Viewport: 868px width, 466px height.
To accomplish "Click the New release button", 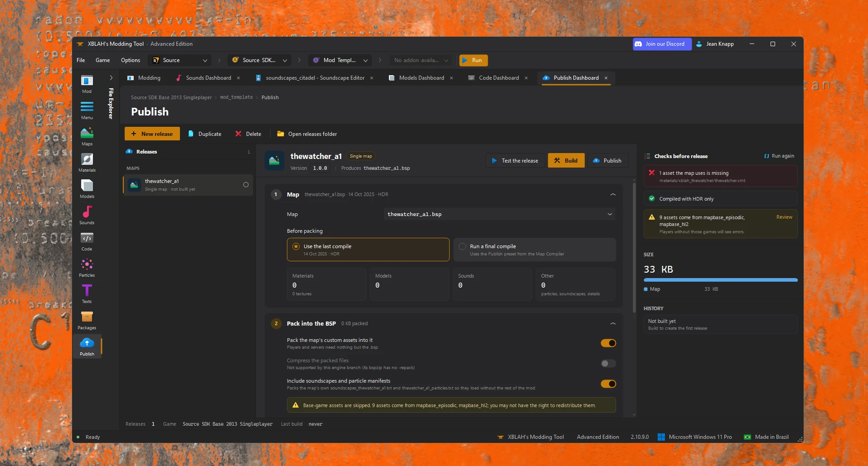I will point(152,134).
